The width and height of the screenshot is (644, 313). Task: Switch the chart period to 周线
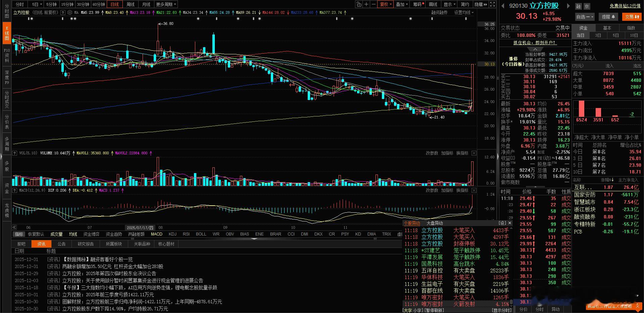coord(131,4)
